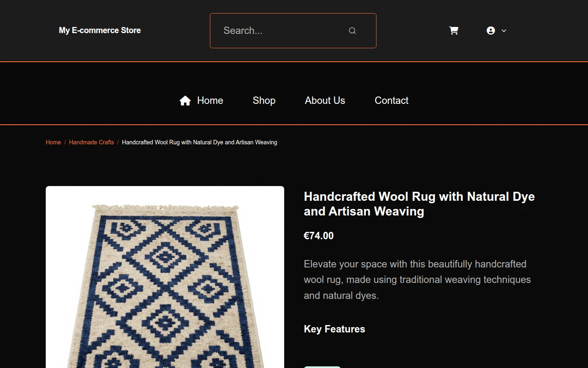
Task: Open the wool rug product image
Action: click(165, 277)
